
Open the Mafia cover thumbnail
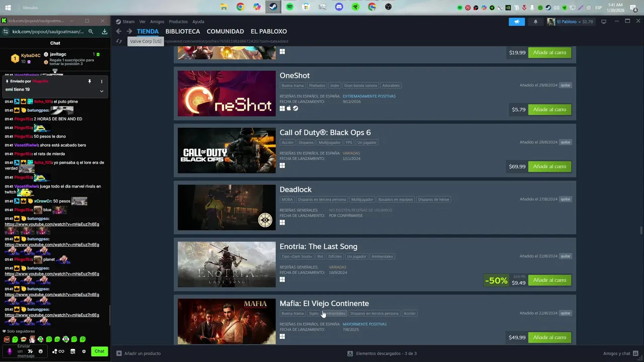226,321
